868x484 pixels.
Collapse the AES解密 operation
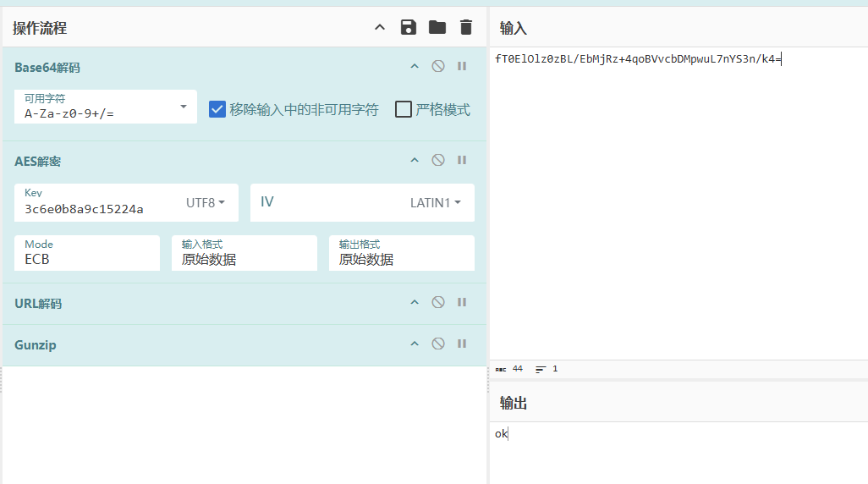pyautogui.click(x=415, y=161)
